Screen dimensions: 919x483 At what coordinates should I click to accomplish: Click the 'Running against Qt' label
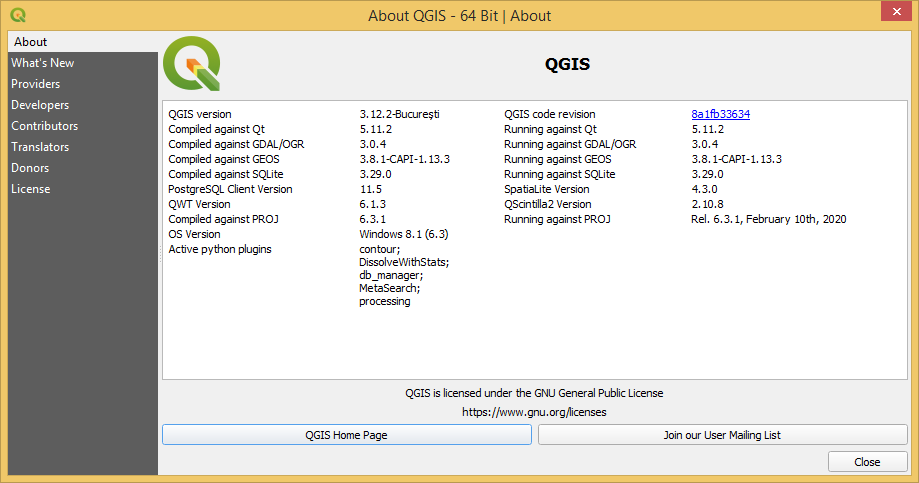point(550,130)
